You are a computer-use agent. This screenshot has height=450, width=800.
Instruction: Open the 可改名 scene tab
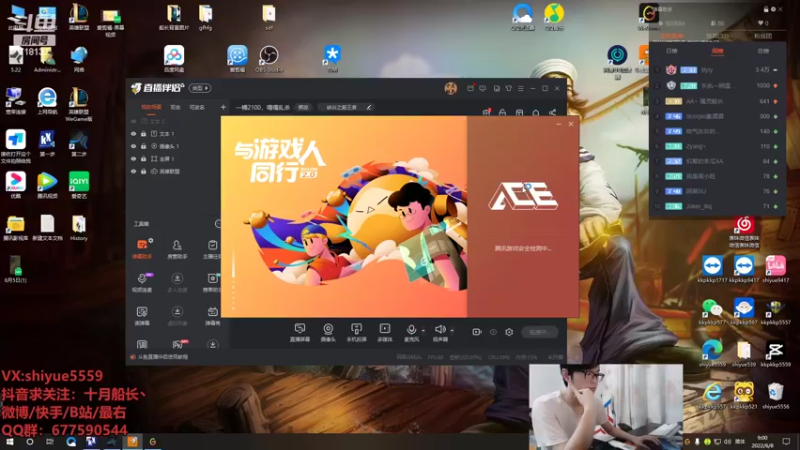click(197, 107)
